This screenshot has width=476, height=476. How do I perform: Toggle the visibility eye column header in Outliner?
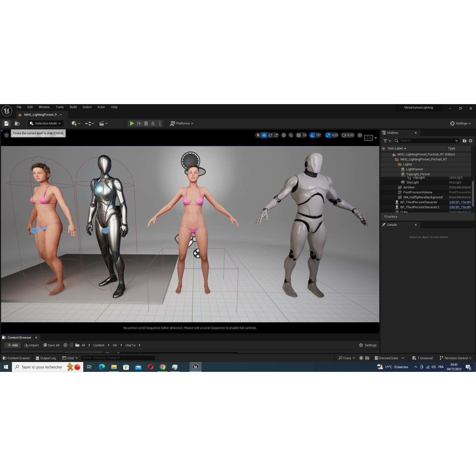(x=383, y=149)
